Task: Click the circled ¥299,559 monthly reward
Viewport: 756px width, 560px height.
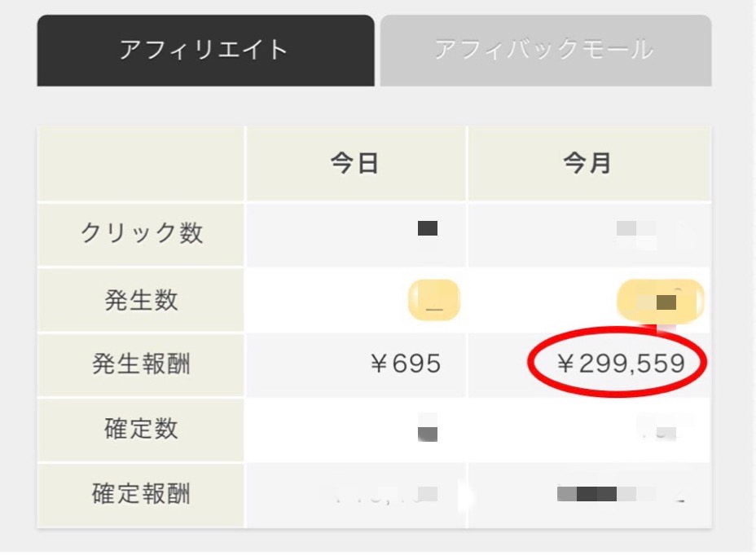Action: click(x=621, y=364)
